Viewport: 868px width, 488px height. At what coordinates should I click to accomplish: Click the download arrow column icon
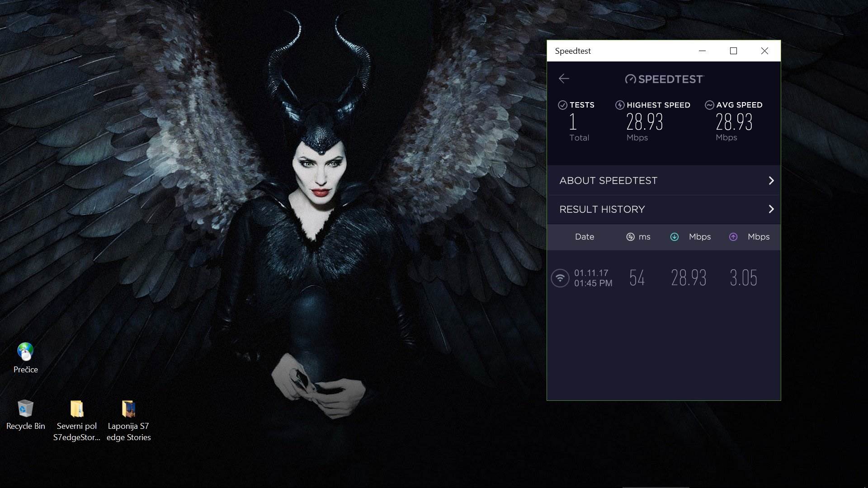tap(674, 237)
